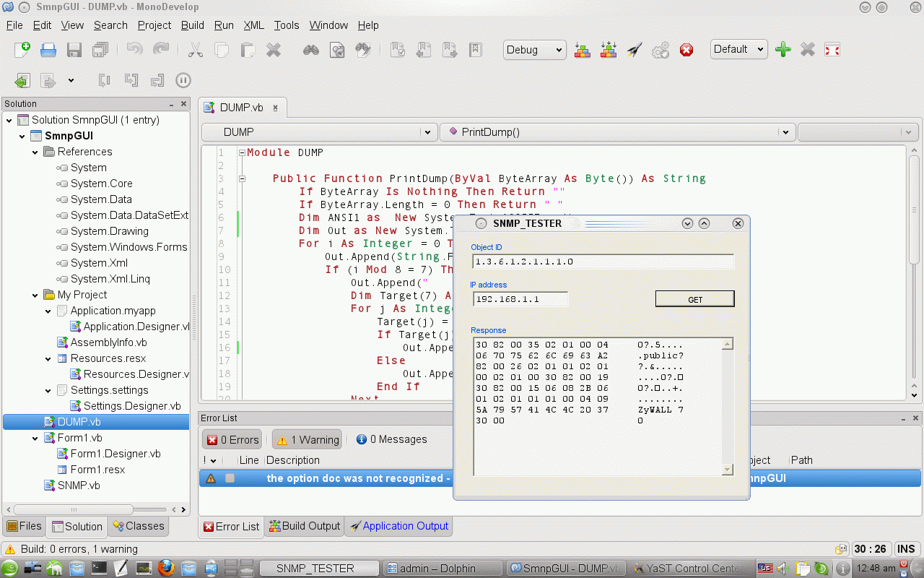The width and height of the screenshot is (924, 578).
Task: Click the IP address input field
Action: click(520, 299)
